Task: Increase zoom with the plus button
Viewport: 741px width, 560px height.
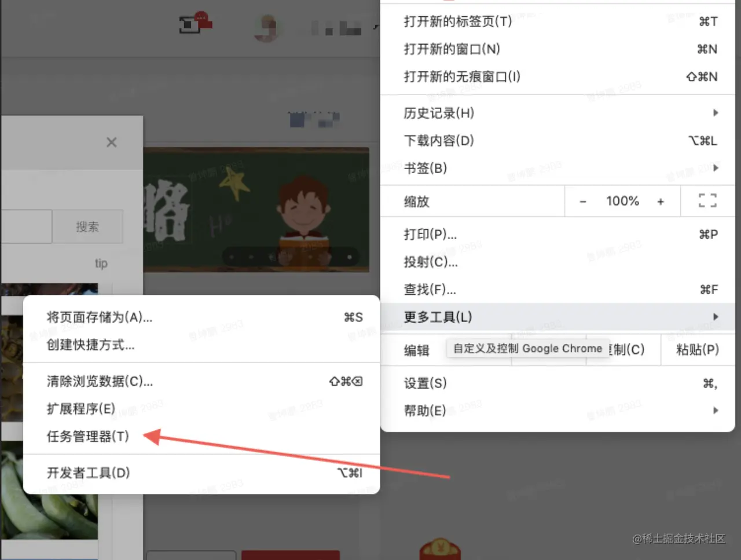Action: (x=661, y=202)
